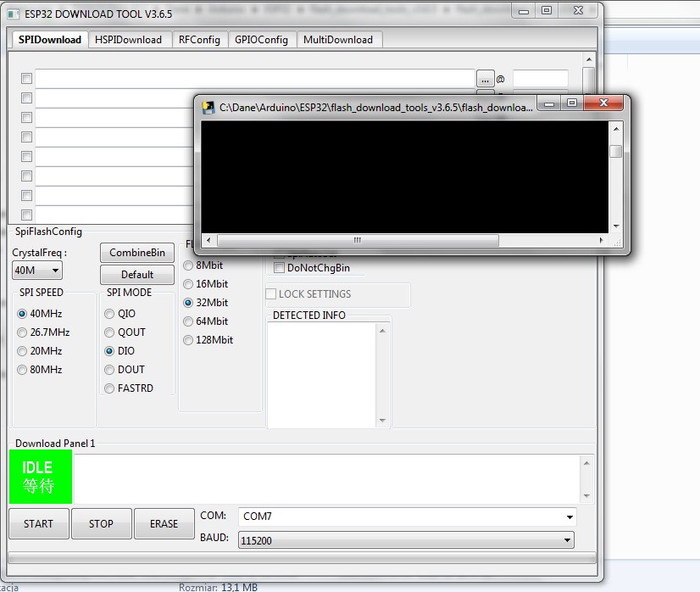Click DETECTED INFO scrollbar down arrow
Image resolution: width=700 pixels, height=592 pixels.
pos(382,421)
